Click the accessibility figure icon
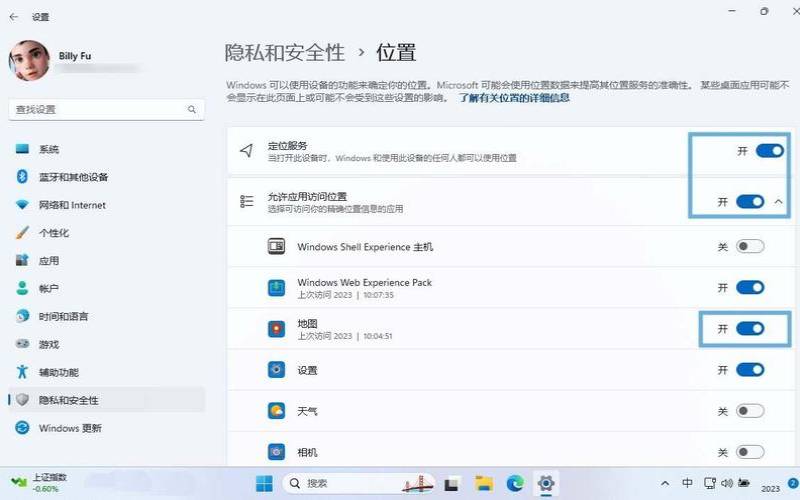This screenshot has width=800, height=500. point(22,371)
